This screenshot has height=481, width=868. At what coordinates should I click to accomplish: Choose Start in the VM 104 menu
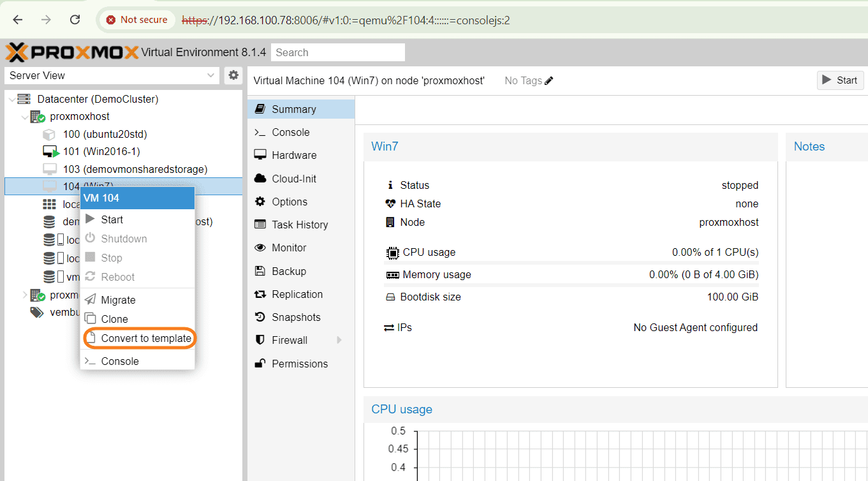[137, 219]
